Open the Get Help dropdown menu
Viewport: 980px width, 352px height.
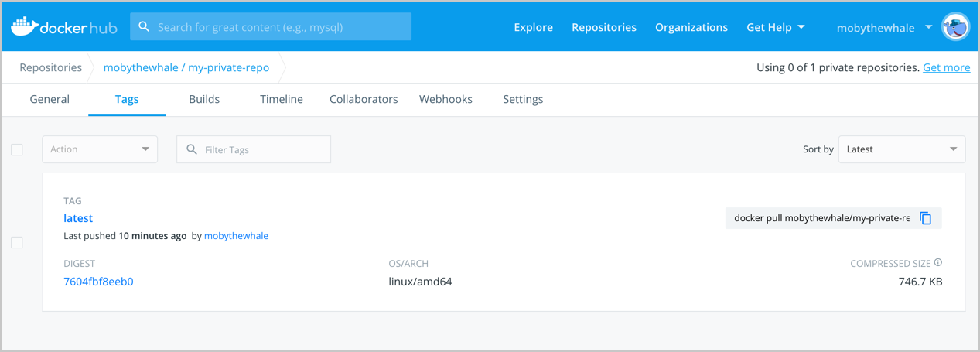point(775,27)
